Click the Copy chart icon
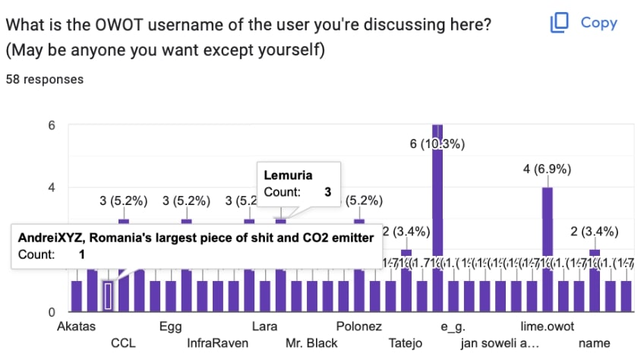Viewport: 644px width, 363px height. coord(560,23)
